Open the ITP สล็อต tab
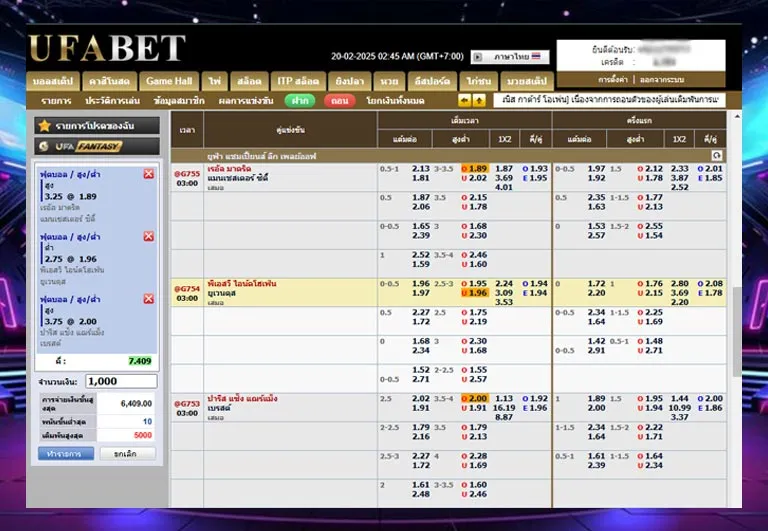Image resolution: width=768 pixels, height=531 pixels. tap(298, 81)
